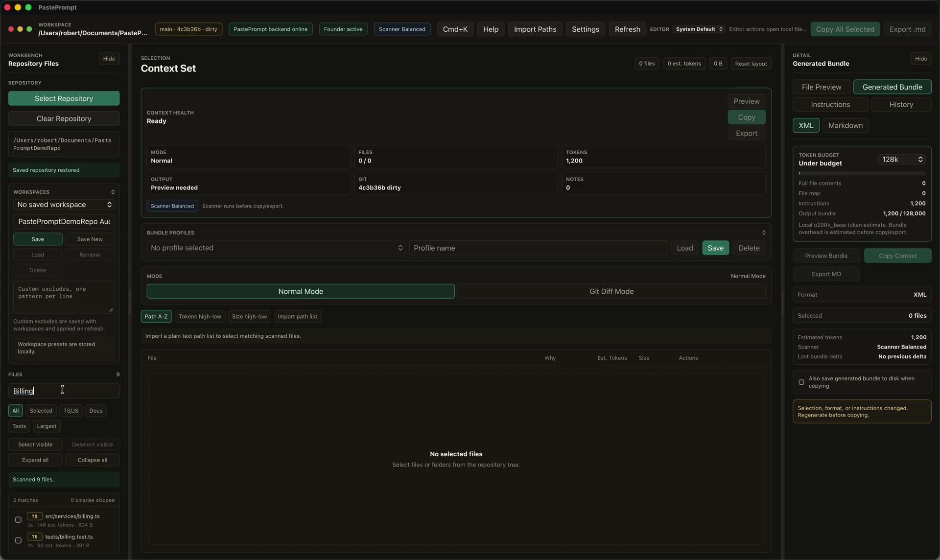The height and width of the screenshot is (560, 940).
Task: Click the TS badge for src/services/billing.ts
Action: [x=34, y=516]
